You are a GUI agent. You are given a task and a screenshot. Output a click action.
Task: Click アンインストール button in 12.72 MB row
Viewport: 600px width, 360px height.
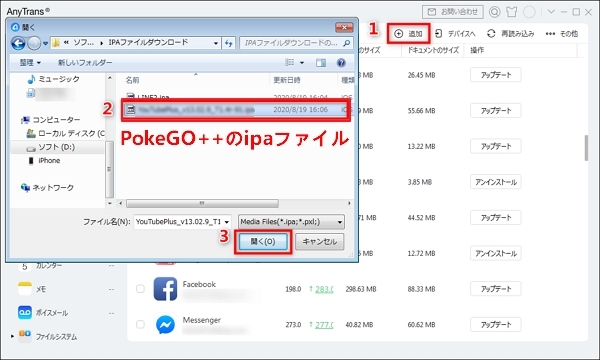click(x=496, y=253)
